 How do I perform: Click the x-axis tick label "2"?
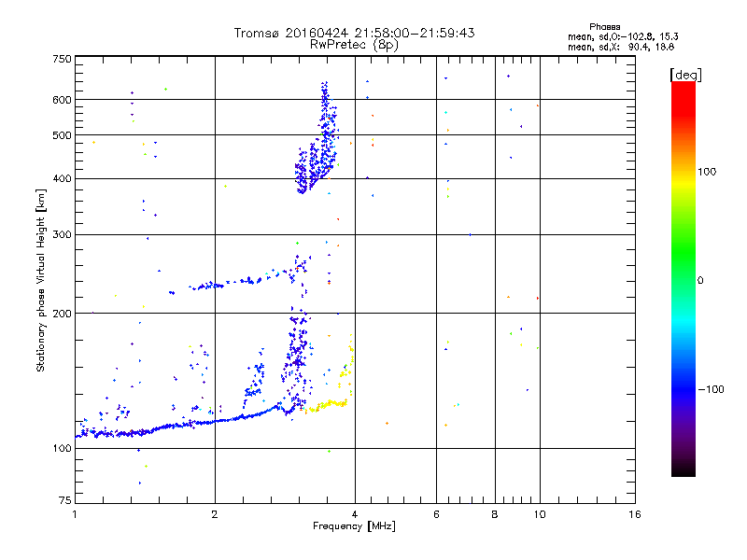click(215, 514)
